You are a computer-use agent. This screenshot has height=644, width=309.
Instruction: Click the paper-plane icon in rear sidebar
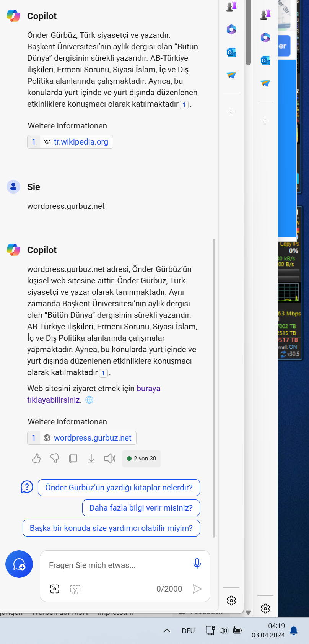265,83
